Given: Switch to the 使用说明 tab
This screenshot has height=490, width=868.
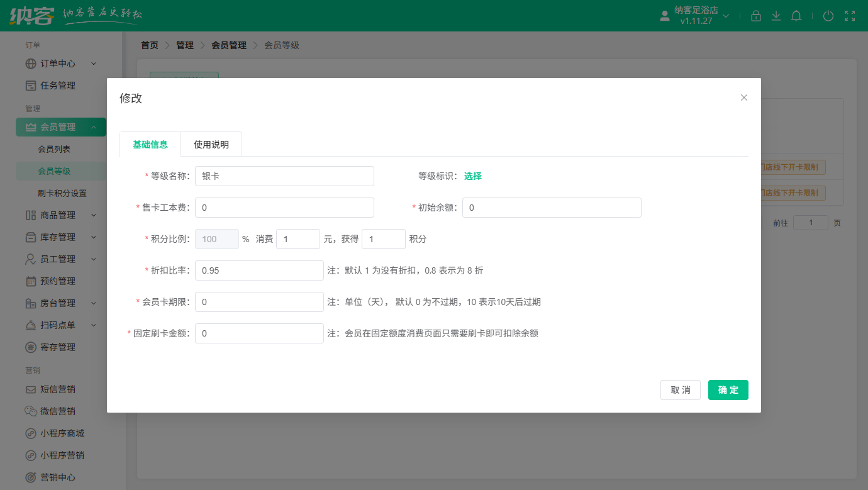Looking at the screenshot, I should (211, 145).
